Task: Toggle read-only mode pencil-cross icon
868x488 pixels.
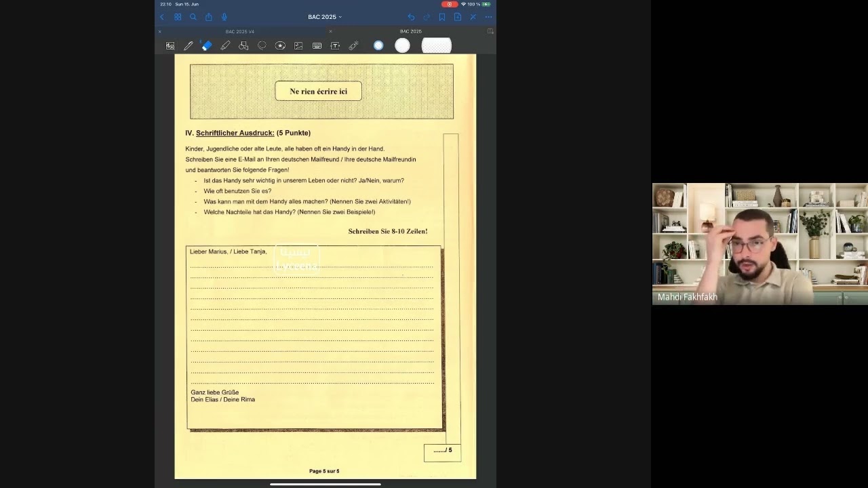Action: (x=473, y=17)
